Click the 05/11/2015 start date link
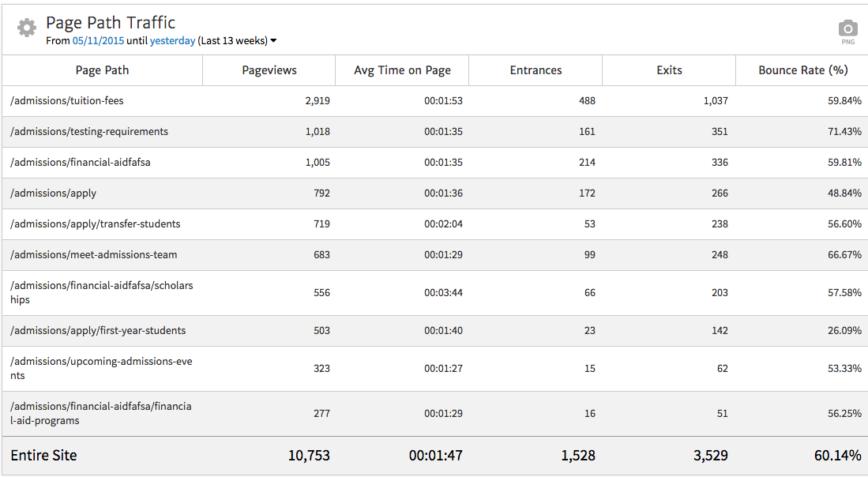This screenshot has height=477, width=868. click(98, 41)
